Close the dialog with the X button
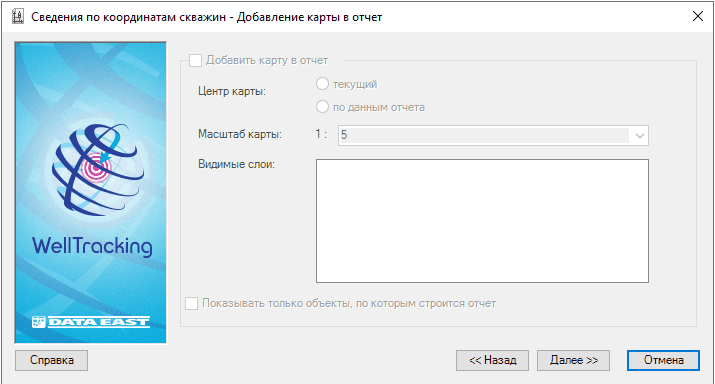The image size is (715, 384). click(697, 16)
